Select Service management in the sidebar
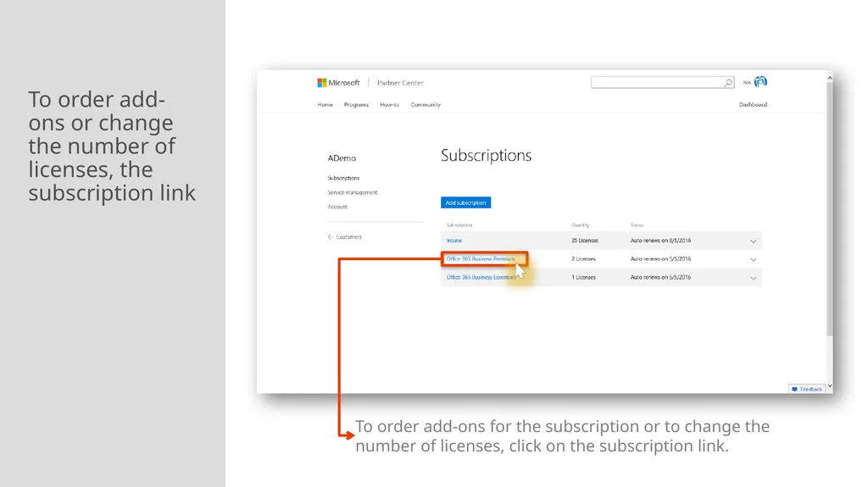Viewport: 868px width, 487px height. (352, 192)
